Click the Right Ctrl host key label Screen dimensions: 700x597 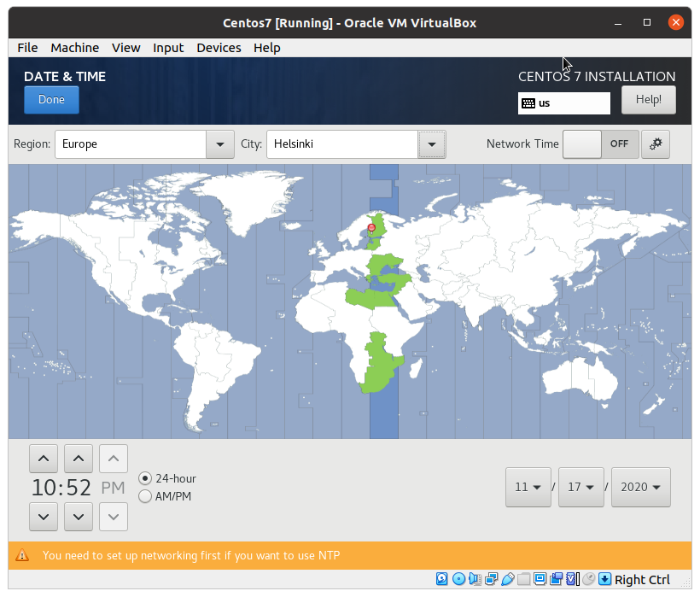click(642, 580)
